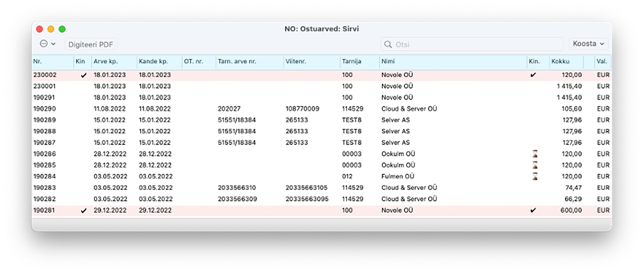The height and width of the screenshot is (274, 644).
Task: Select invoice number 190288
Action: click(45, 131)
